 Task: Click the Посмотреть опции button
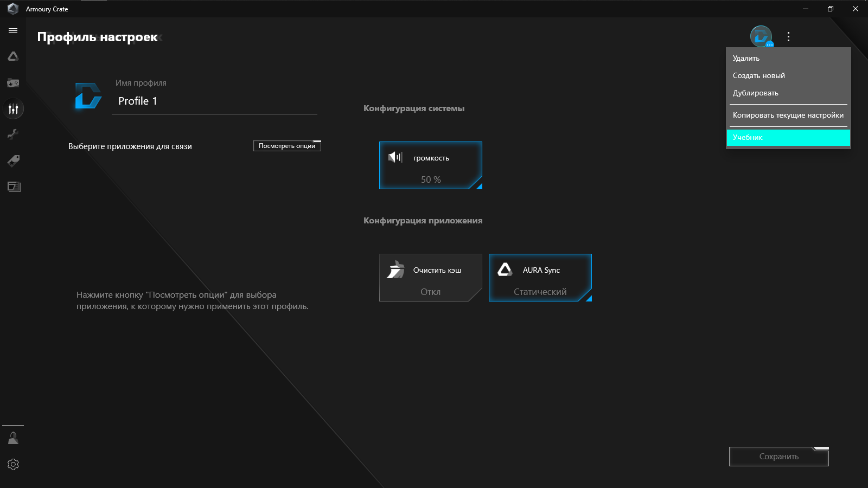pos(287,146)
